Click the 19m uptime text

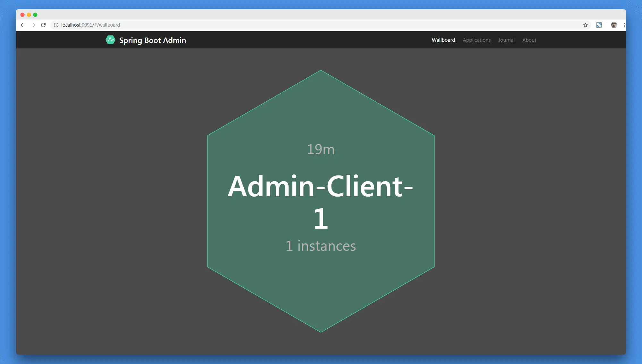coord(321,149)
